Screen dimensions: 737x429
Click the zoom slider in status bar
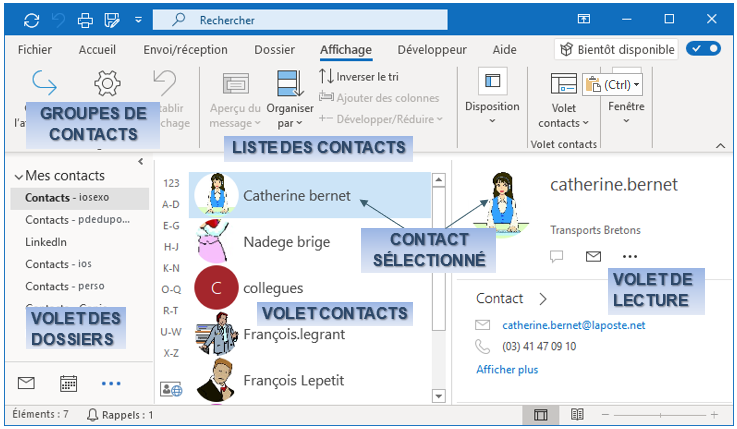pyautogui.click(x=660, y=415)
